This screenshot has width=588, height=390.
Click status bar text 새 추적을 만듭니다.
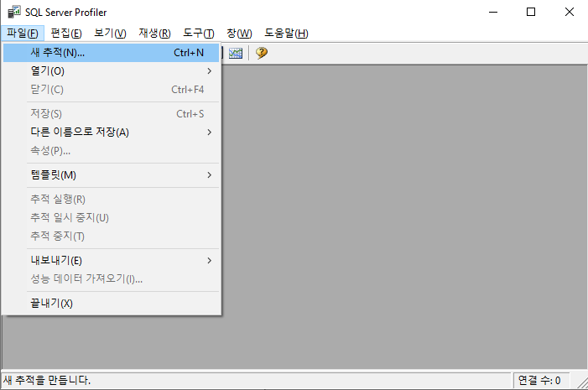(47, 380)
